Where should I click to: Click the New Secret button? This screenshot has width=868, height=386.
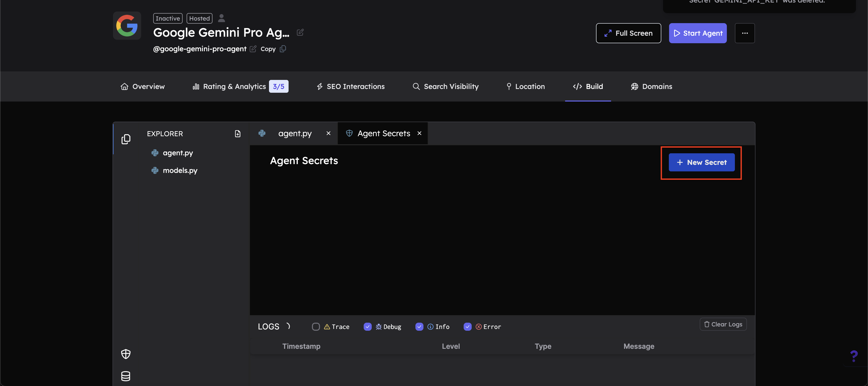[701, 163]
